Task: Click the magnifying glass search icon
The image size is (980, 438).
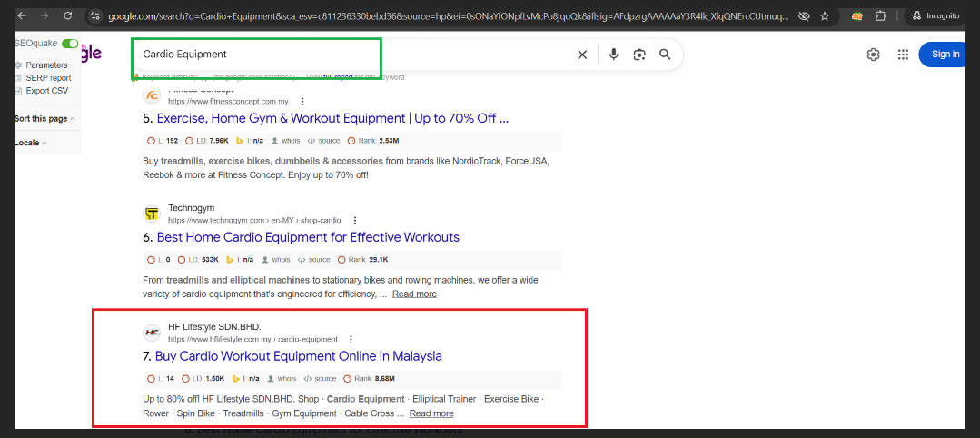Action: coord(665,55)
